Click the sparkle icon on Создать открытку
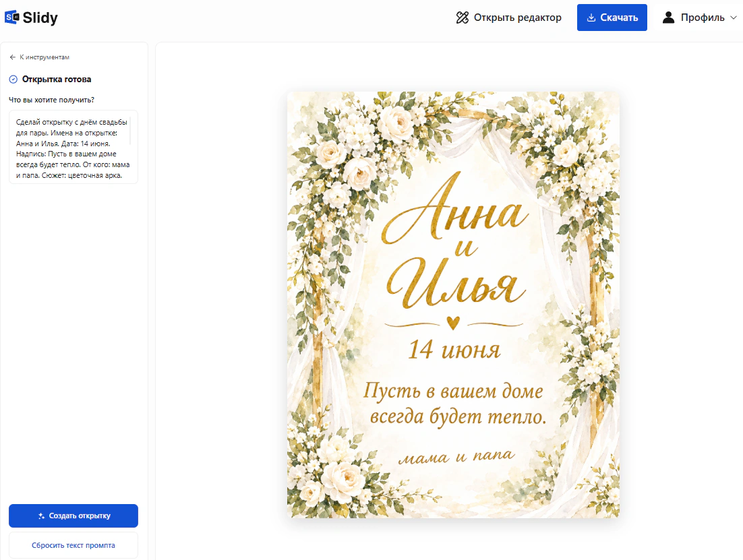The width and height of the screenshot is (743, 560). click(x=41, y=516)
